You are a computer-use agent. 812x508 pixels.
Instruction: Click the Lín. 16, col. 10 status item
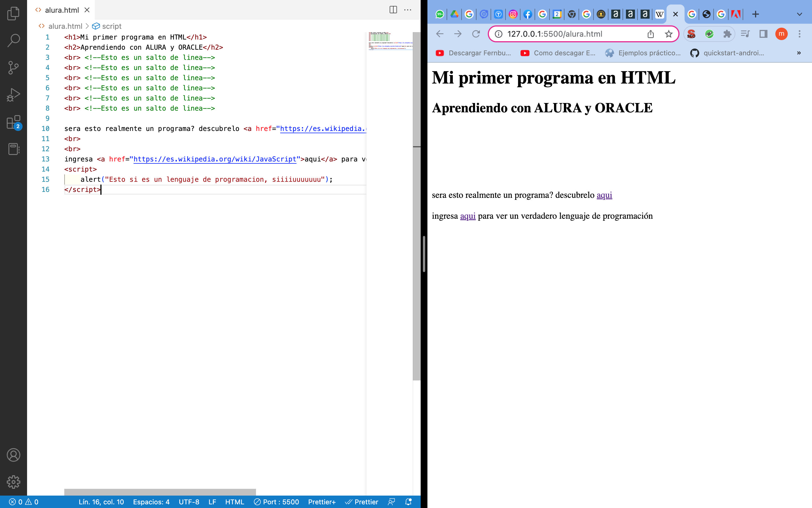tap(101, 502)
